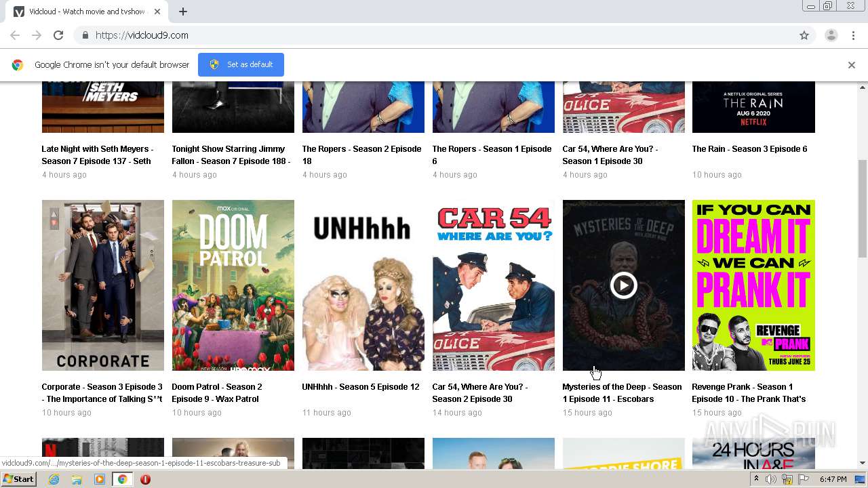The width and height of the screenshot is (868, 488).
Task: Open The Rain Season 3 Episode 6
Action: pyautogui.click(x=749, y=149)
